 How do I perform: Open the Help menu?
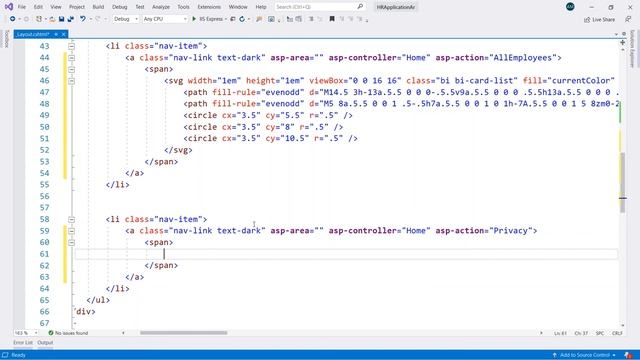(x=261, y=7)
